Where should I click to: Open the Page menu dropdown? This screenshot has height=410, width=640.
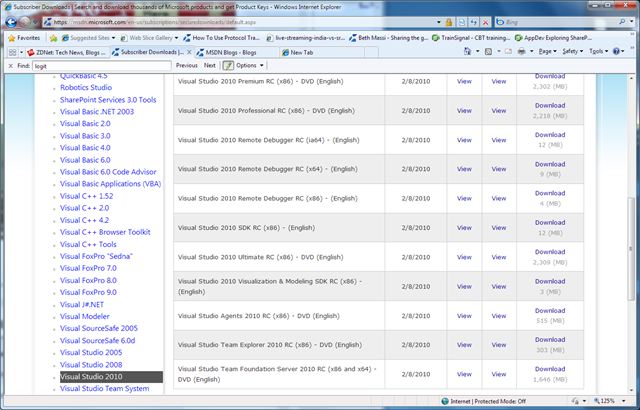point(547,51)
